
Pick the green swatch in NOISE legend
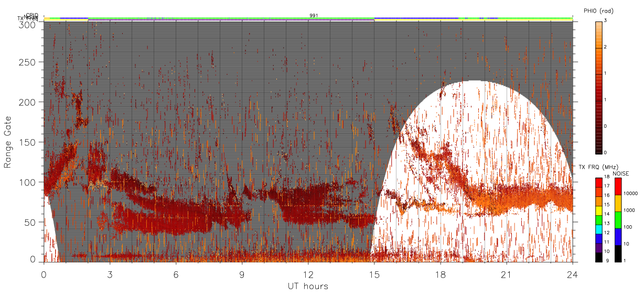pos(617,220)
